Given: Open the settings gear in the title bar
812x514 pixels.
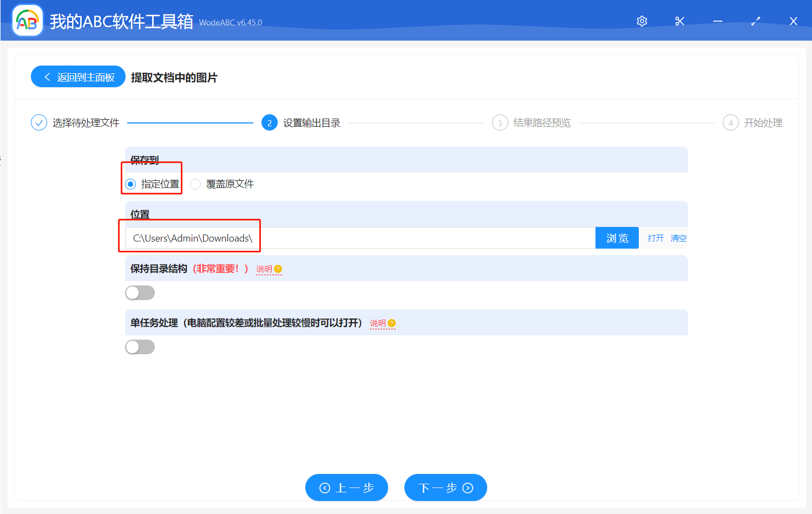Looking at the screenshot, I should point(641,21).
